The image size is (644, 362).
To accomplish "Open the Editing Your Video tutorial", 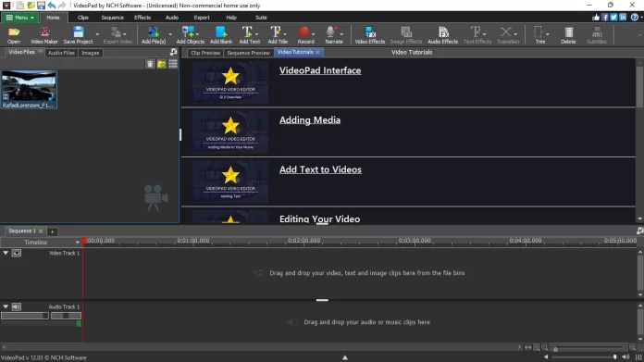I will click(x=319, y=219).
